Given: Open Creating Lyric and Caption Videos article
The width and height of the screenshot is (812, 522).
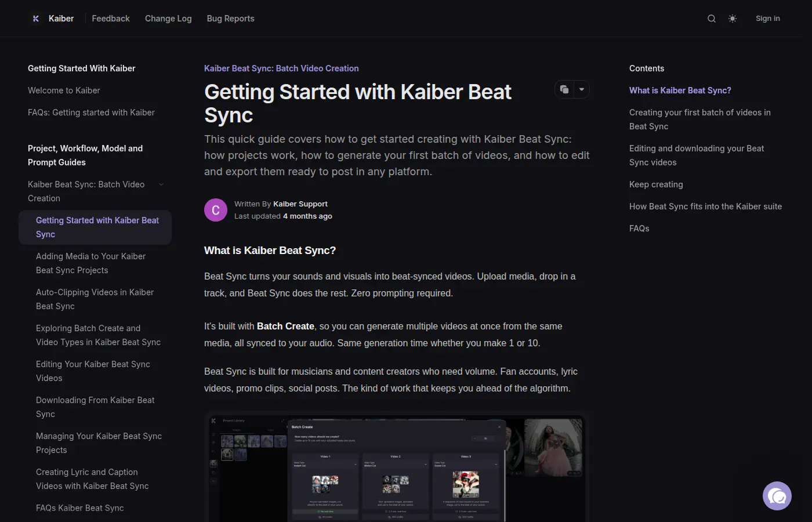Looking at the screenshot, I should (x=95, y=479).
